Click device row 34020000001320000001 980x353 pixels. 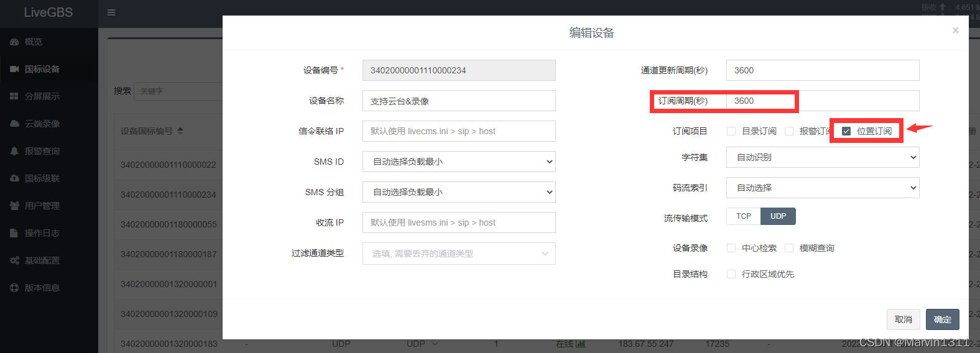[x=169, y=284]
